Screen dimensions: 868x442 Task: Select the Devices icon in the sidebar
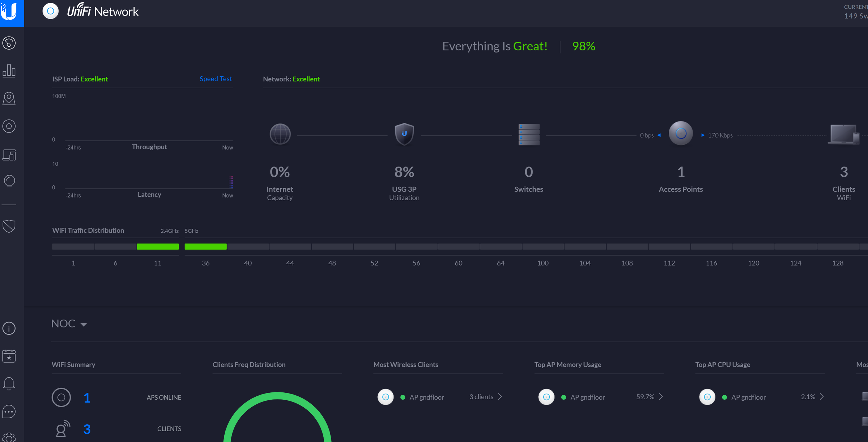pyautogui.click(x=9, y=126)
